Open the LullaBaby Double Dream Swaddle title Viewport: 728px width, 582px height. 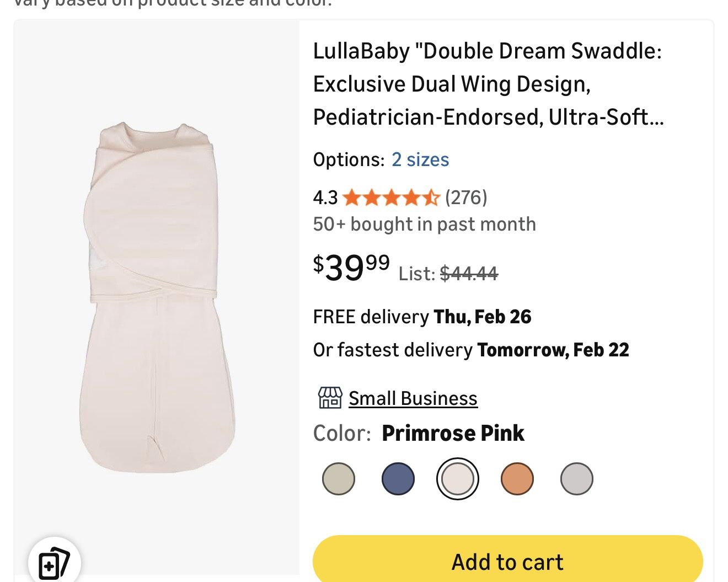(x=488, y=84)
